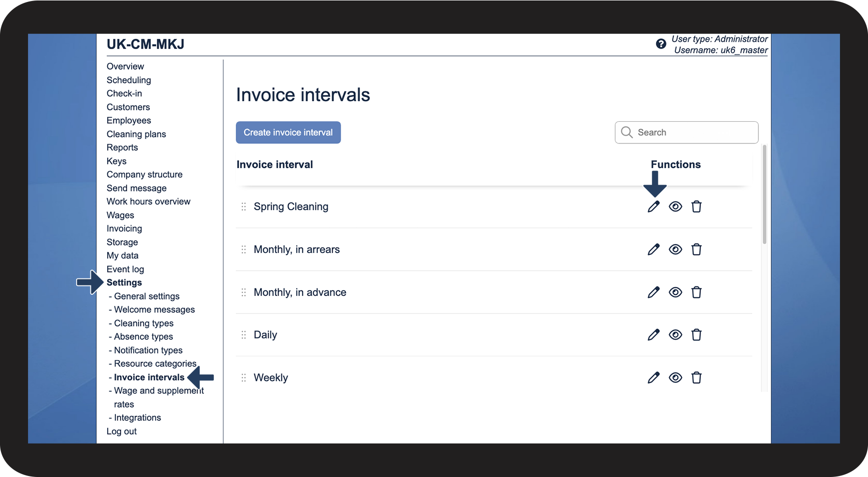Toggle visibility eye for Monthly, in arrears

(675, 250)
